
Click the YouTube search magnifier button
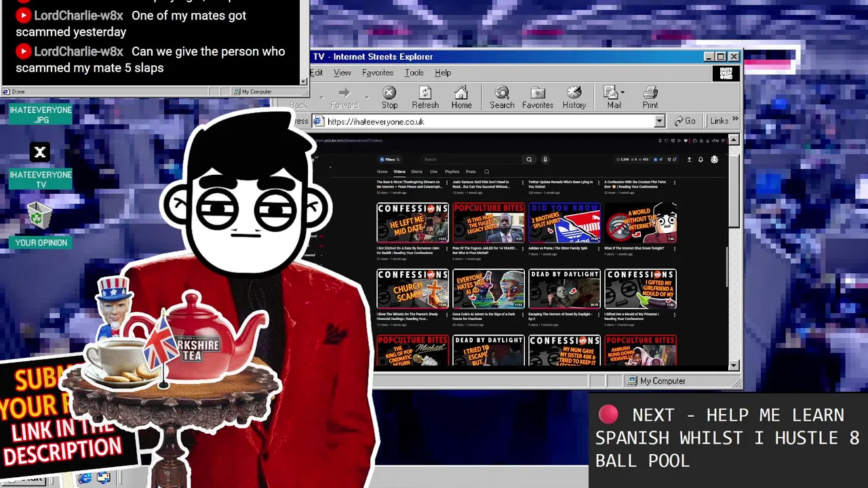click(x=529, y=159)
